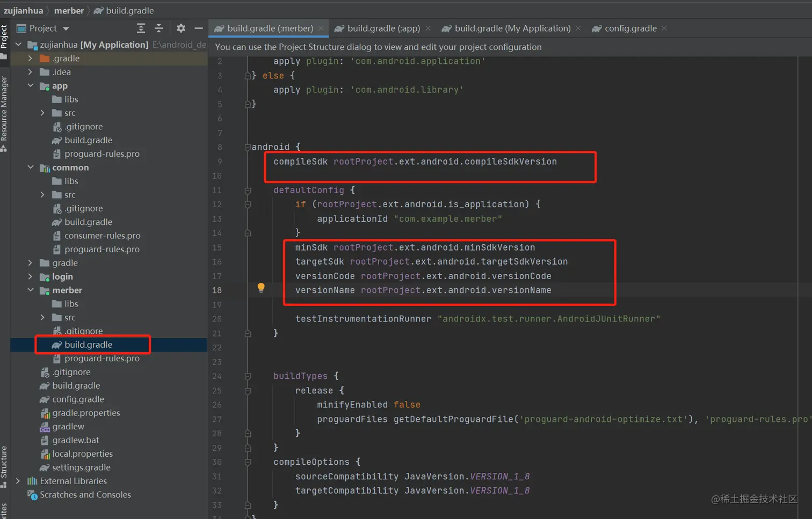Click the orange .gradle folder icon

click(x=45, y=59)
